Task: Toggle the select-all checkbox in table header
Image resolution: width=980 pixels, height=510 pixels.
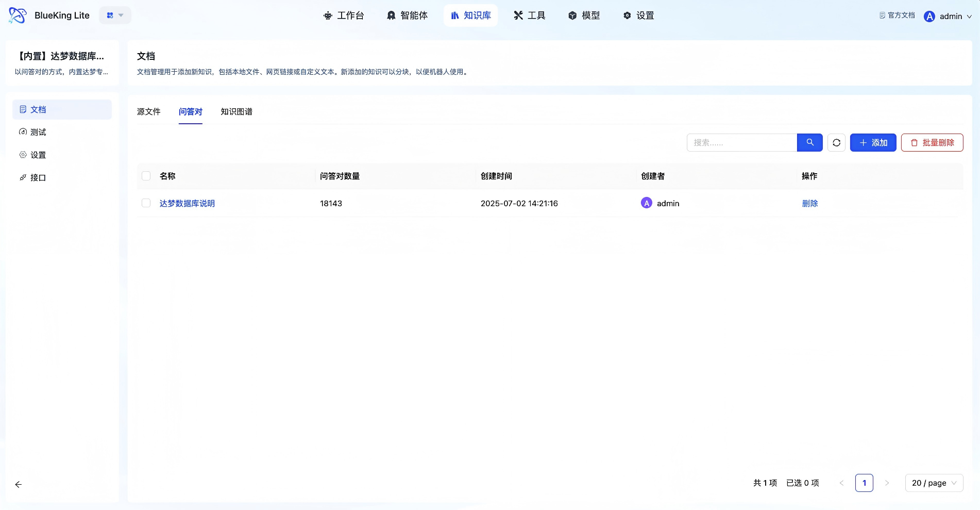Action: click(146, 176)
